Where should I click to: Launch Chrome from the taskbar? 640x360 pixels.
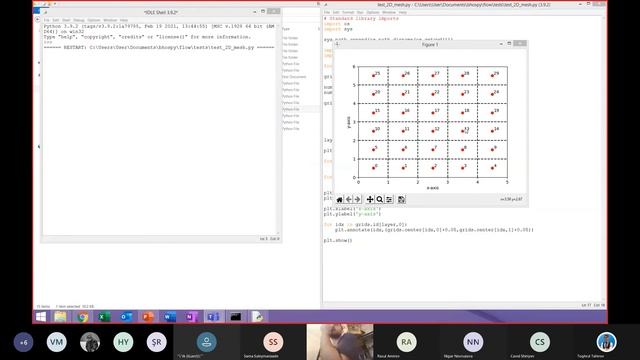[x=82, y=317]
